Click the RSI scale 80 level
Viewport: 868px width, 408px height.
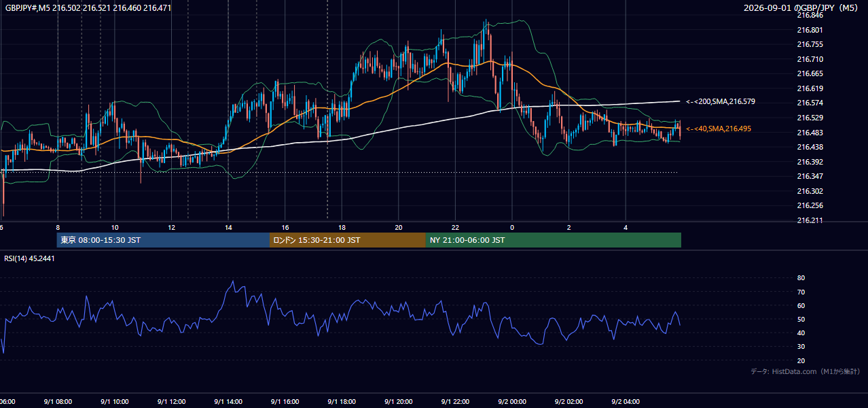[x=801, y=278]
